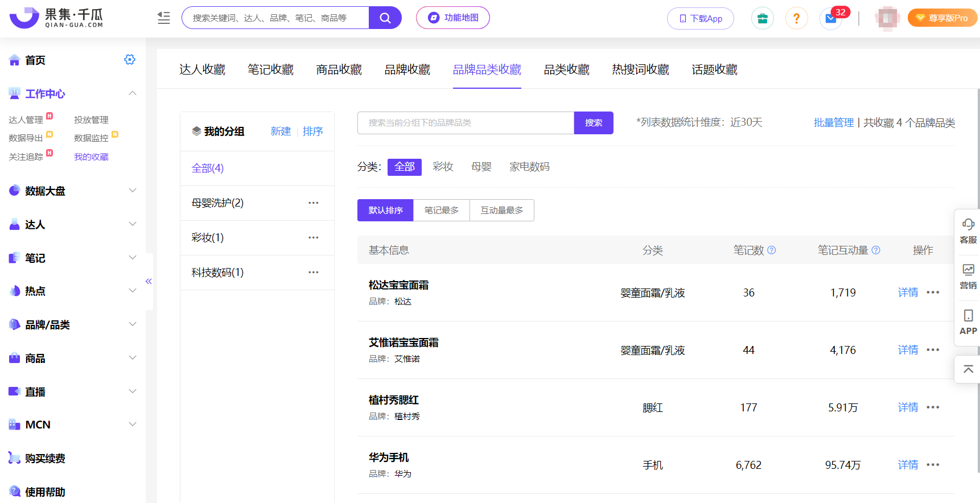Screen dimensions: 980x503
Task: Click the APP phone icon on right panel
Action: point(968,322)
